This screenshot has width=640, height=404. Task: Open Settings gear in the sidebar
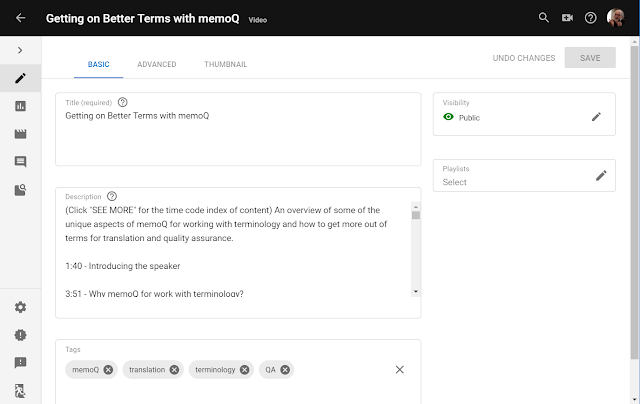coord(20,307)
